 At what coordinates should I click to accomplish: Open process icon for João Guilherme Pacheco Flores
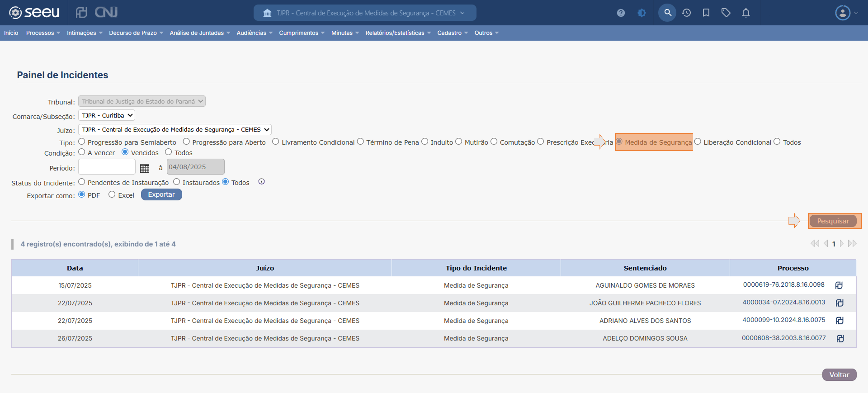pos(839,303)
